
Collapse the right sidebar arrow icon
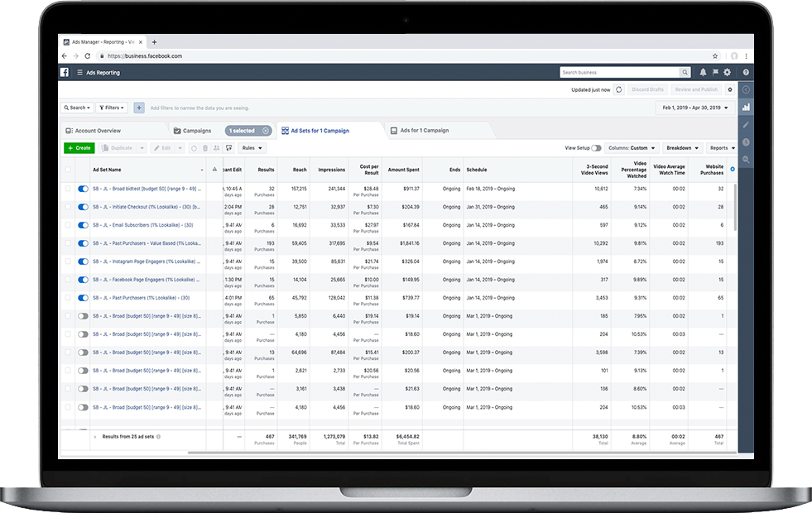click(746, 89)
